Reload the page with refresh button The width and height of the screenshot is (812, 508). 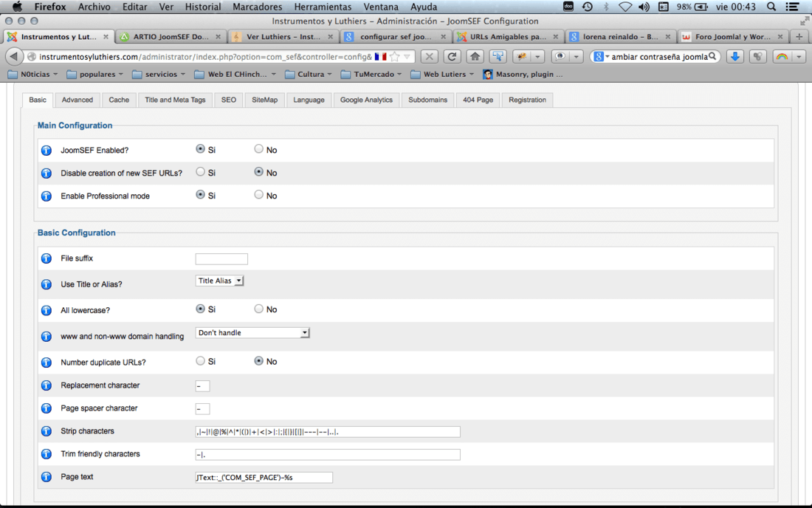[452, 56]
